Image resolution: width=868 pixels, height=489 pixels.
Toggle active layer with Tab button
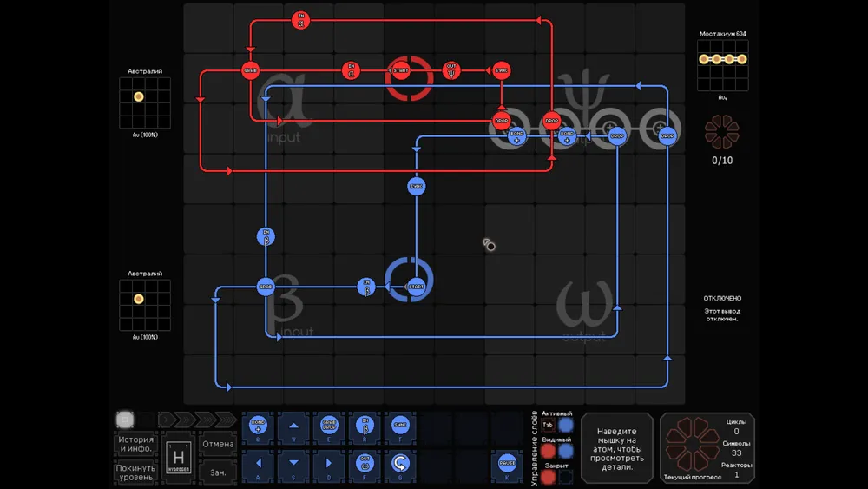click(x=548, y=425)
